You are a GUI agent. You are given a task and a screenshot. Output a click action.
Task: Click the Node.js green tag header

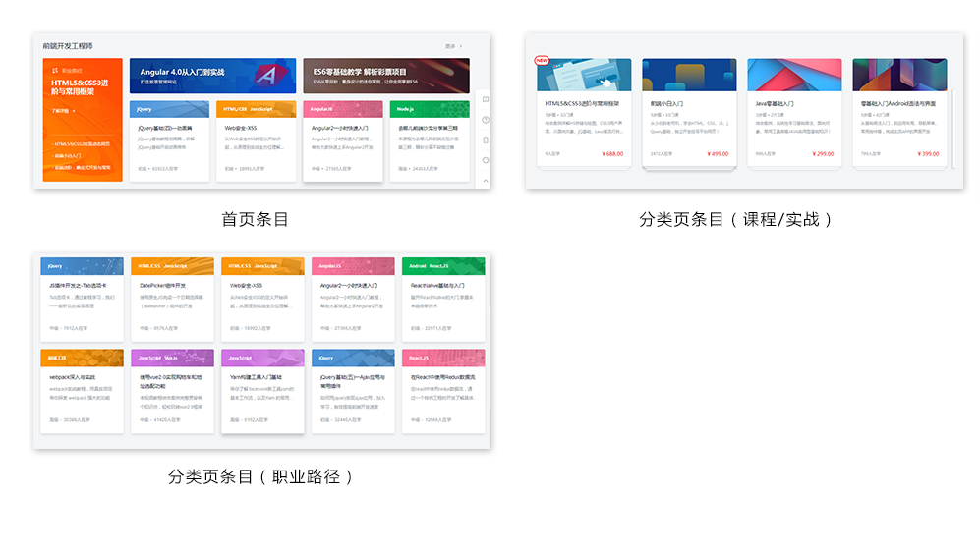(x=430, y=109)
